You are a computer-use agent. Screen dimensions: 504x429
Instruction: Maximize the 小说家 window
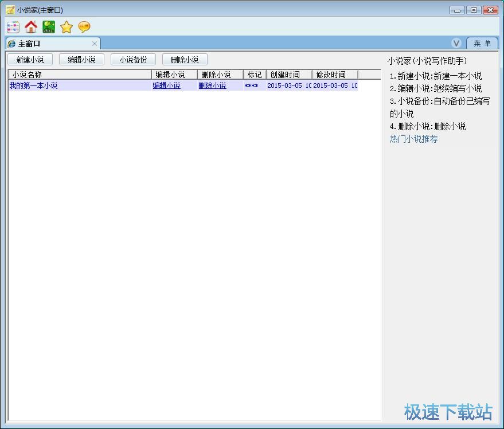[474, 10]
